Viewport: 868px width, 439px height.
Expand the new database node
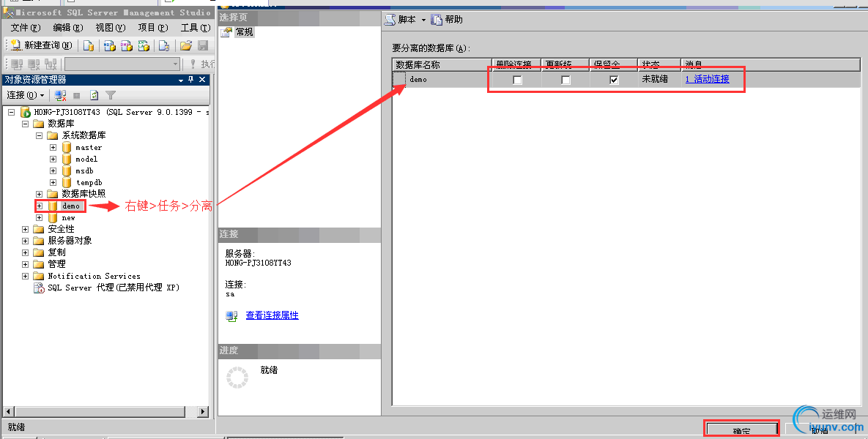point(40,218)
